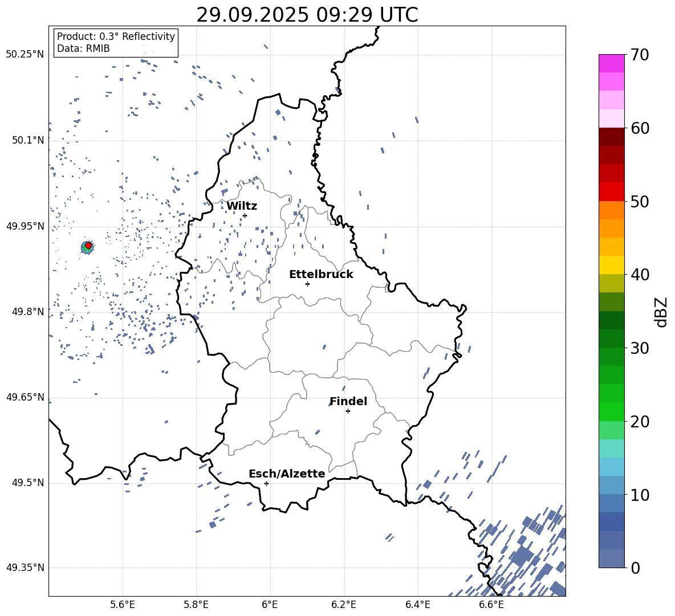Pick the magenta swatch atop the colorbar
Viewport: 675px width, 616px height.
point(611,64)
